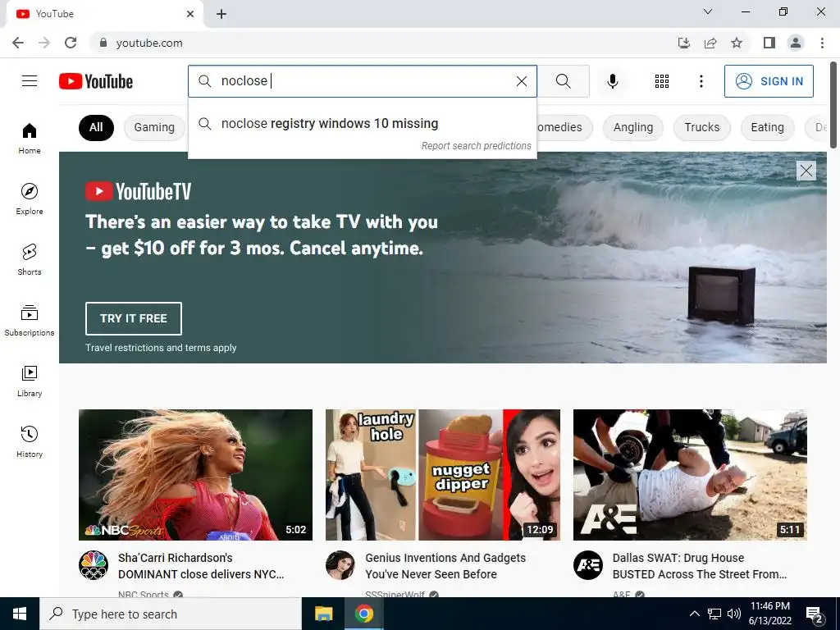Start voice search with the microphone icon
This screenshot has width=840, height=630.
tap(612, 81)
